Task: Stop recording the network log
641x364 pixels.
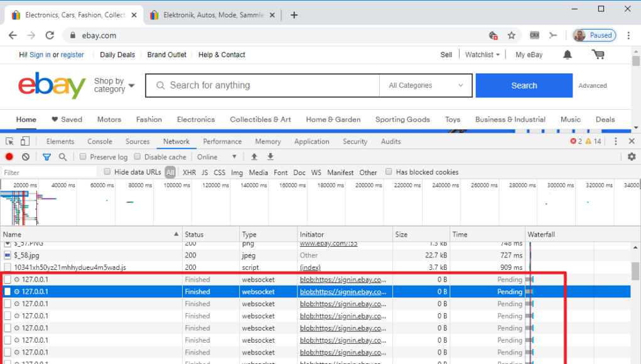Action: pos(9,157)
